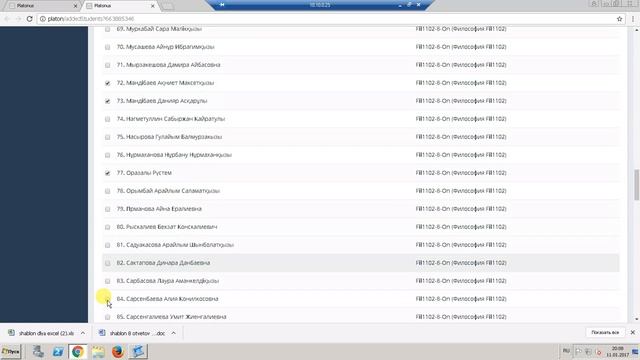Close the active second Platonus tab
Viewport: 640px width, 360px height.
click(153, 6)
